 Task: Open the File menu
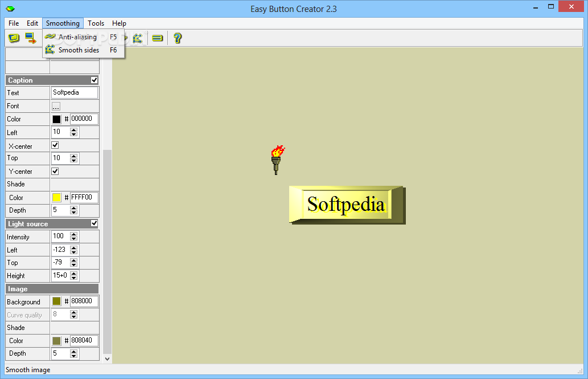(14, 23)
